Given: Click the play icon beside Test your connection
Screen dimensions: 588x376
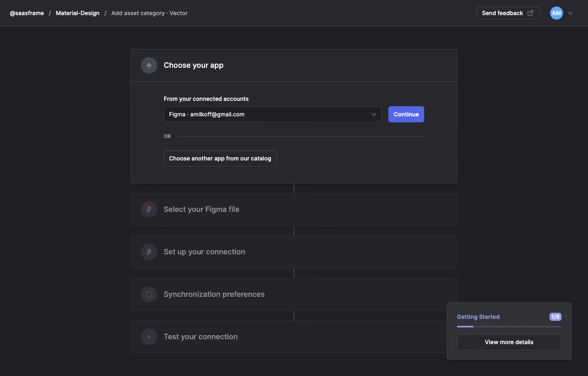Looking at the screenshot, I should (149, 337).
